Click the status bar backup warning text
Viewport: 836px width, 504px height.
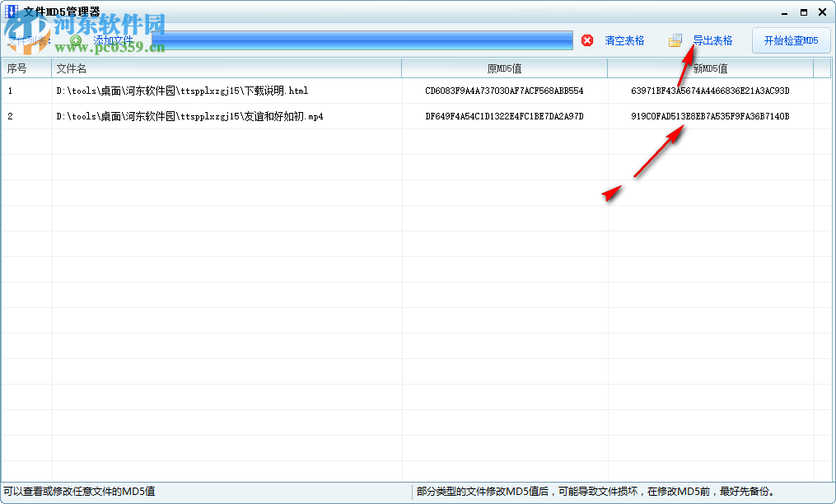coord(595,491)
